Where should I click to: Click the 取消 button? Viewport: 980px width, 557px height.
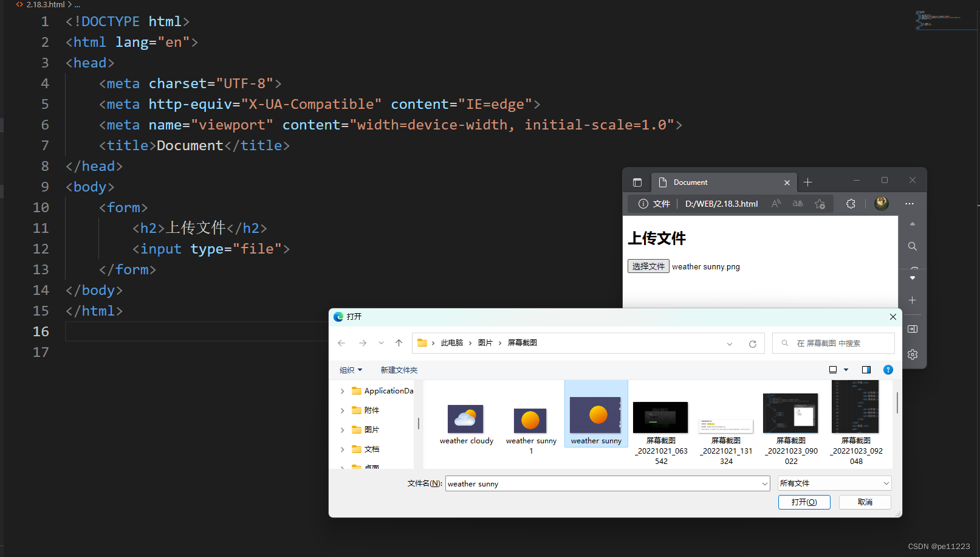point(865,502)
